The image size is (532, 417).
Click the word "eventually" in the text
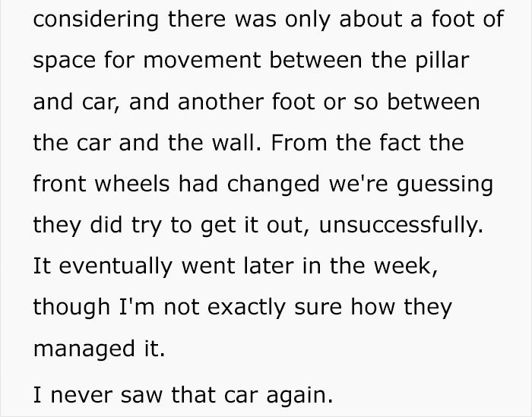pos(116,267)
